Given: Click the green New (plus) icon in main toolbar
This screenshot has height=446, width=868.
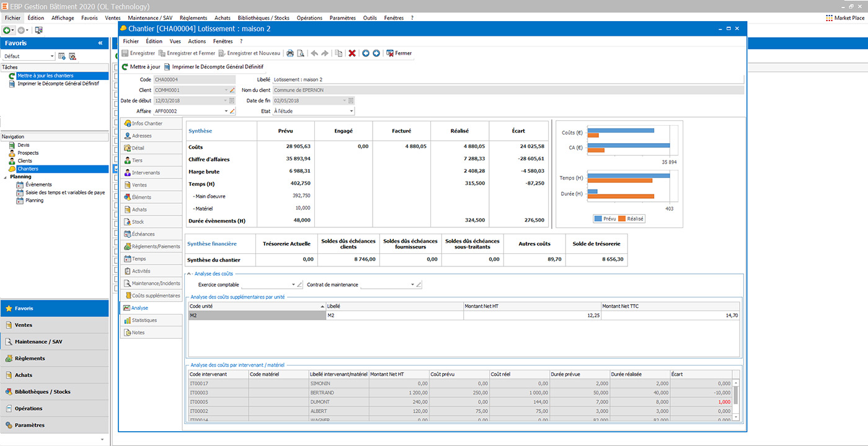Looking at the screenshot, I should point(6,30).
